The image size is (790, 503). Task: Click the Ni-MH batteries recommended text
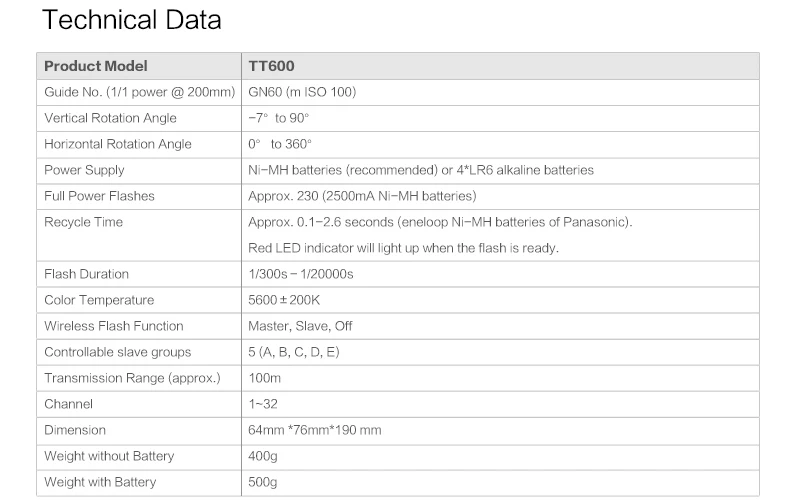(343, 170)
